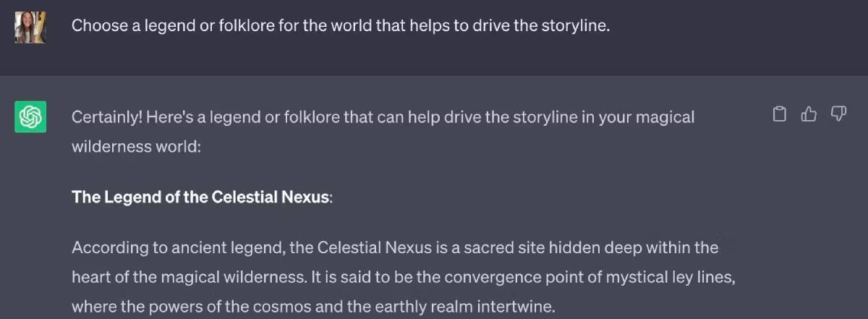Click the green ChatGPT logo avatar

coord(30,116)
